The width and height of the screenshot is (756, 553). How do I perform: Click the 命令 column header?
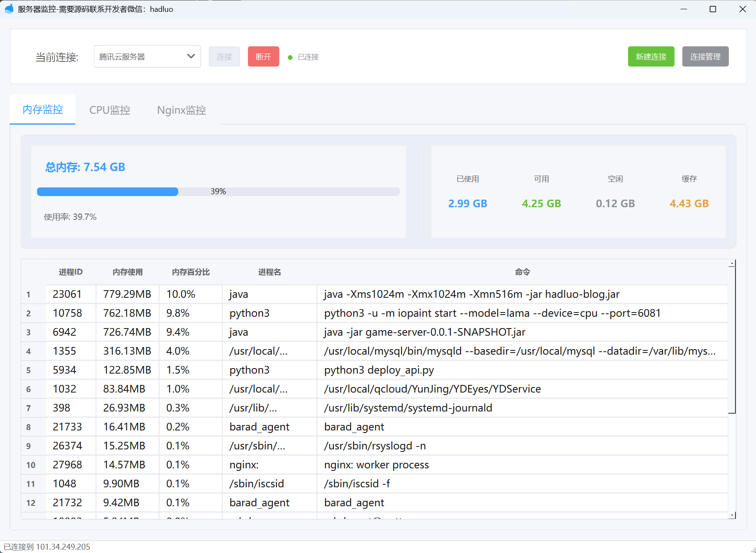coord(522,272)
